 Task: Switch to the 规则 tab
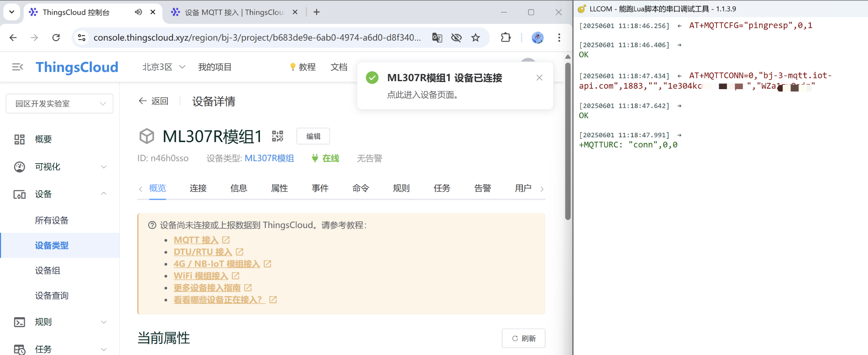point(401,188)
